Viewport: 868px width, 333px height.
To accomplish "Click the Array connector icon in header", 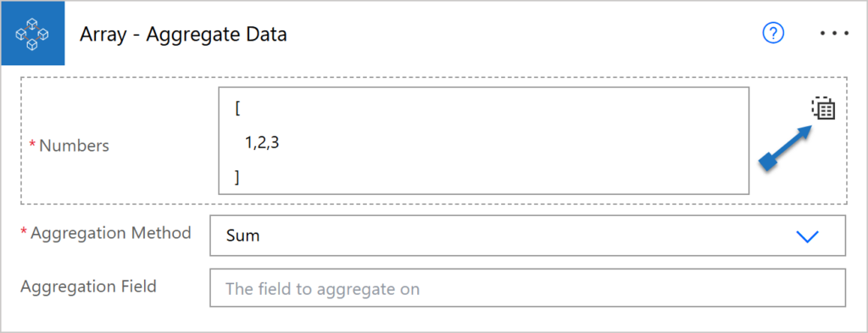I will [x=33, y=33].
